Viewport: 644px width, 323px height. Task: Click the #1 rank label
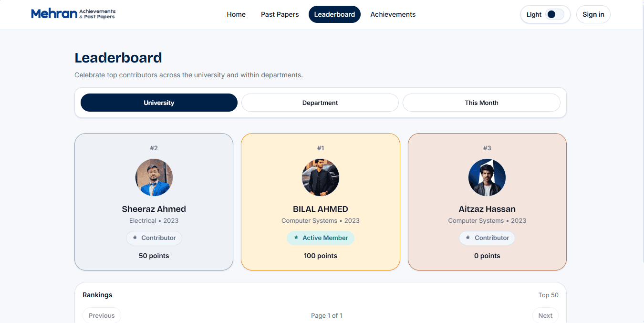321,148
